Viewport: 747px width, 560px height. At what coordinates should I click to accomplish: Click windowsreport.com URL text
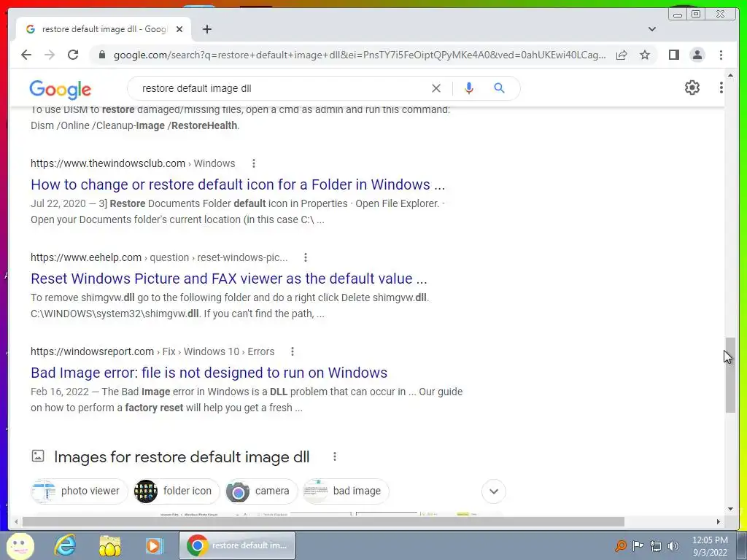tap(93, 351)
